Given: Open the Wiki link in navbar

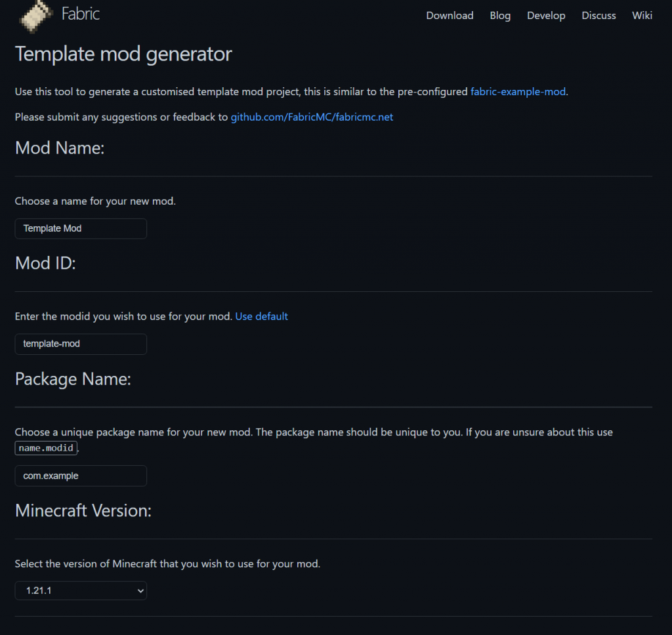Looking at the screenshot, I should point(642,16).
